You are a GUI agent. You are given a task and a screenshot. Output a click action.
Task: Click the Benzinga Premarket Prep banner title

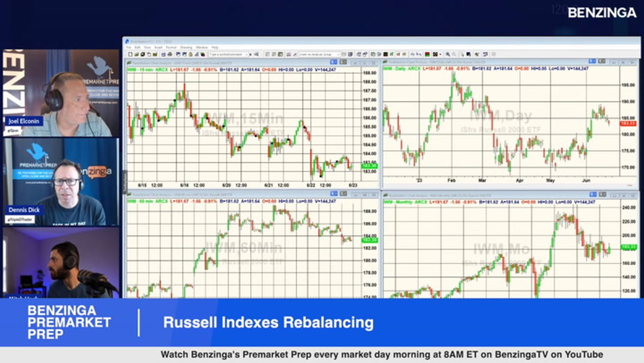(69, 323)
